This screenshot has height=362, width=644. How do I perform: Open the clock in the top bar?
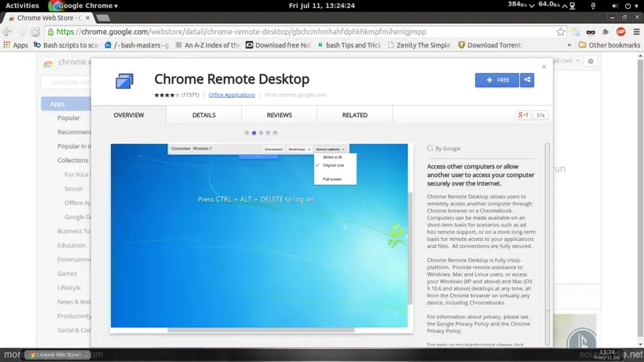tap(321, 6)
